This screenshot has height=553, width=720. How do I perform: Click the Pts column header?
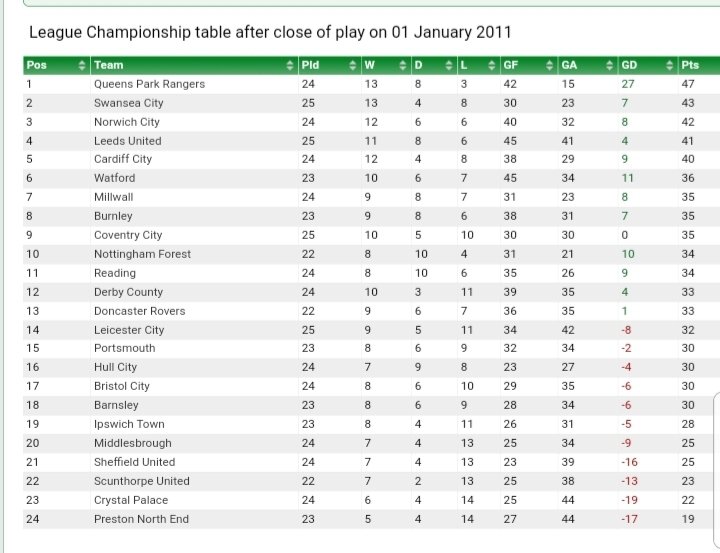[x=699, y=65]
